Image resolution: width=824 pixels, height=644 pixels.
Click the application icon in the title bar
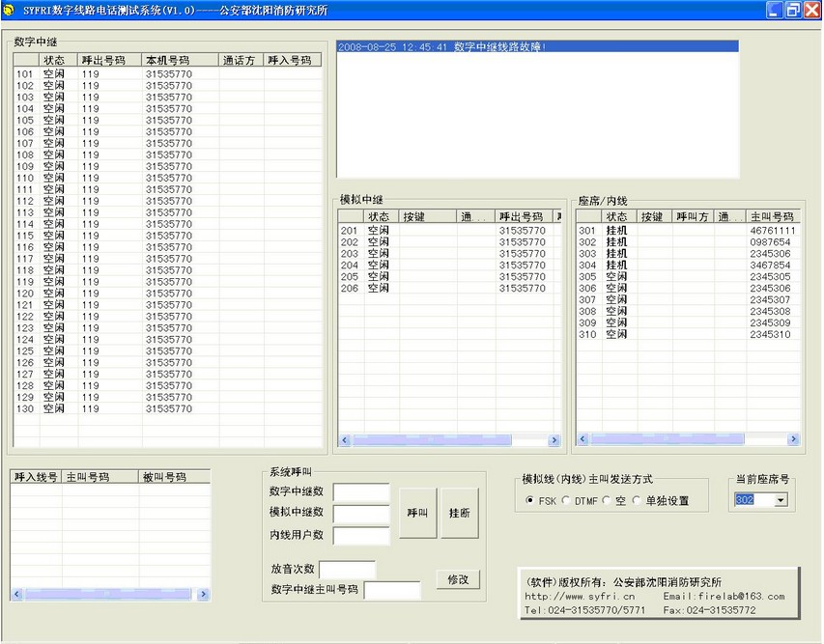9,11
